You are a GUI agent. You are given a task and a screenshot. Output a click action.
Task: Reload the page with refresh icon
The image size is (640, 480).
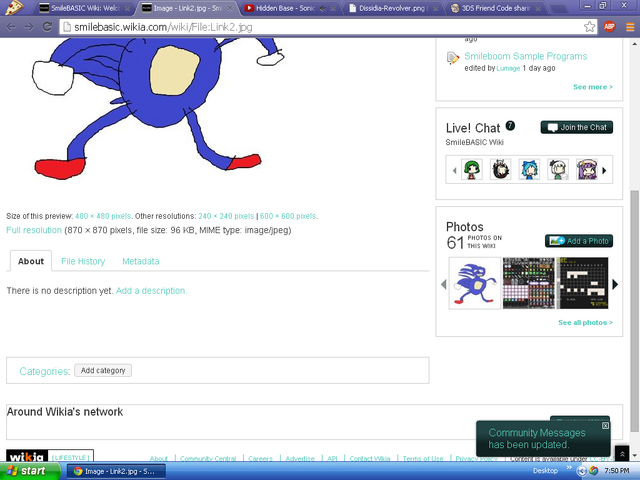pyautogui.click(x=47, y=27)
